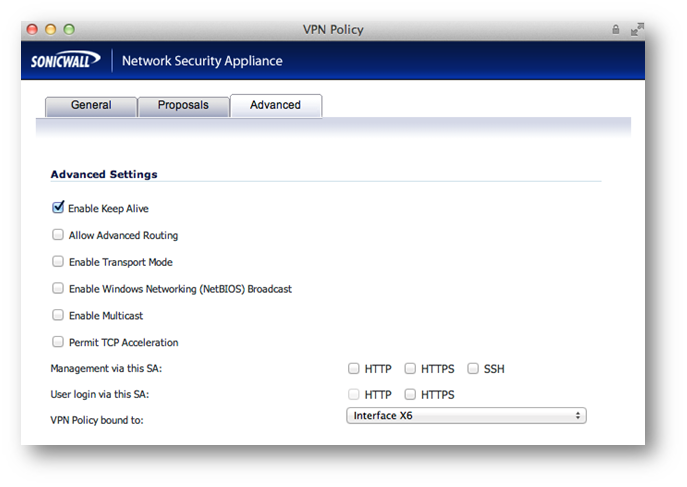Open the VPN Policy bound to dropdown
The width and height of the screenshot is (687, 487).
(x=466, y=416)
